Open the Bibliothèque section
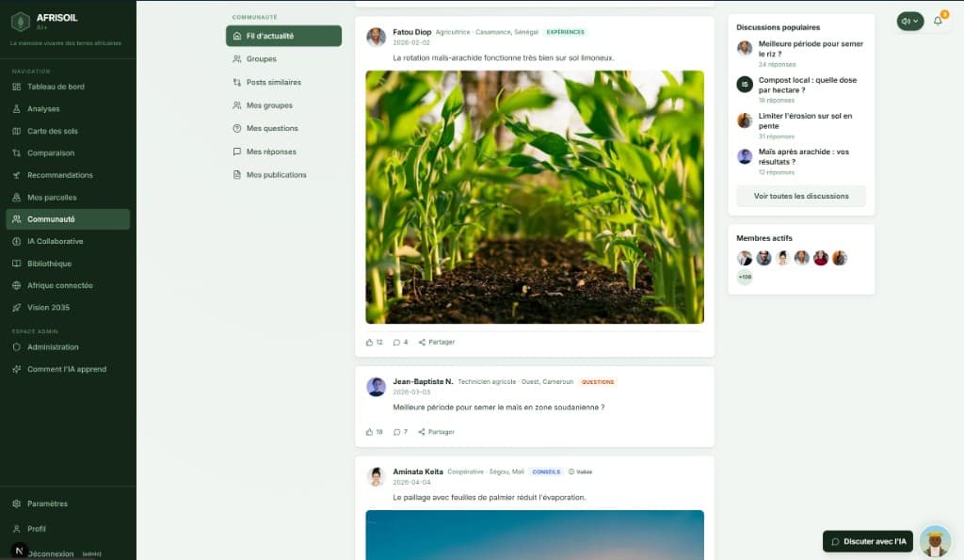Viewport: 964px width, 560px height. 68,264
